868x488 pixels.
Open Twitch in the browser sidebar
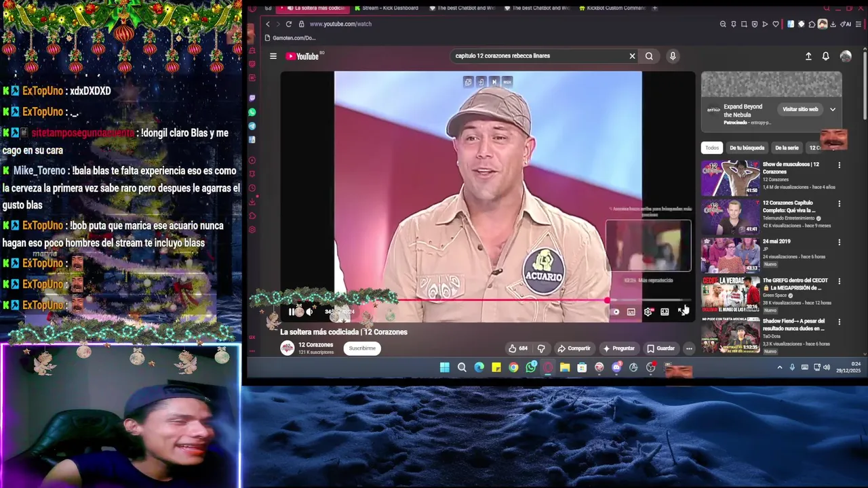[252, 98]
